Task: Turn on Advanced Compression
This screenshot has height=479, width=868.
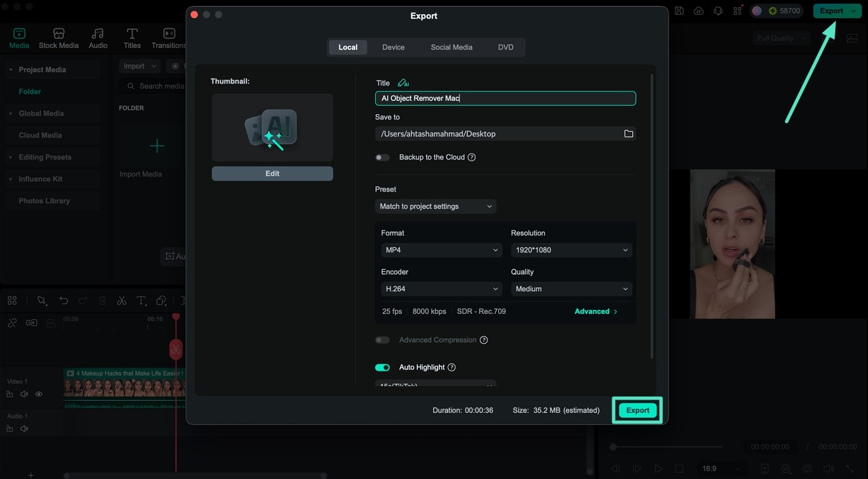Action: coord(382,339)
